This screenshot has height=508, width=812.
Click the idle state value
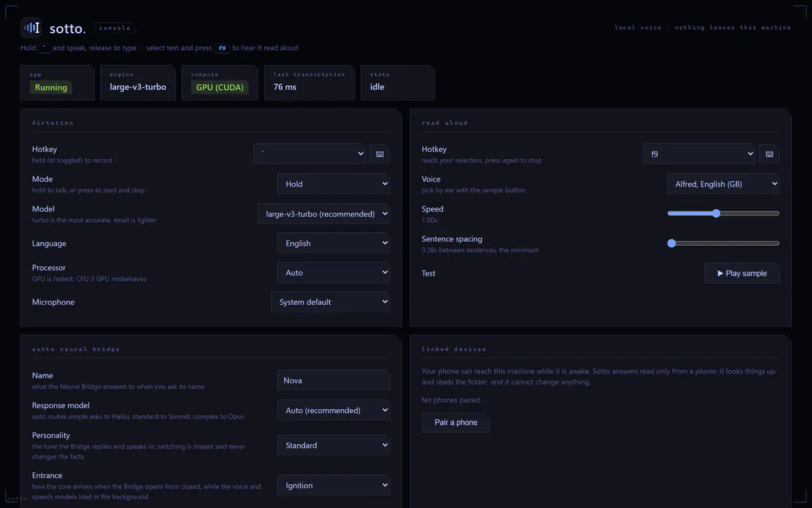point(377,87)
